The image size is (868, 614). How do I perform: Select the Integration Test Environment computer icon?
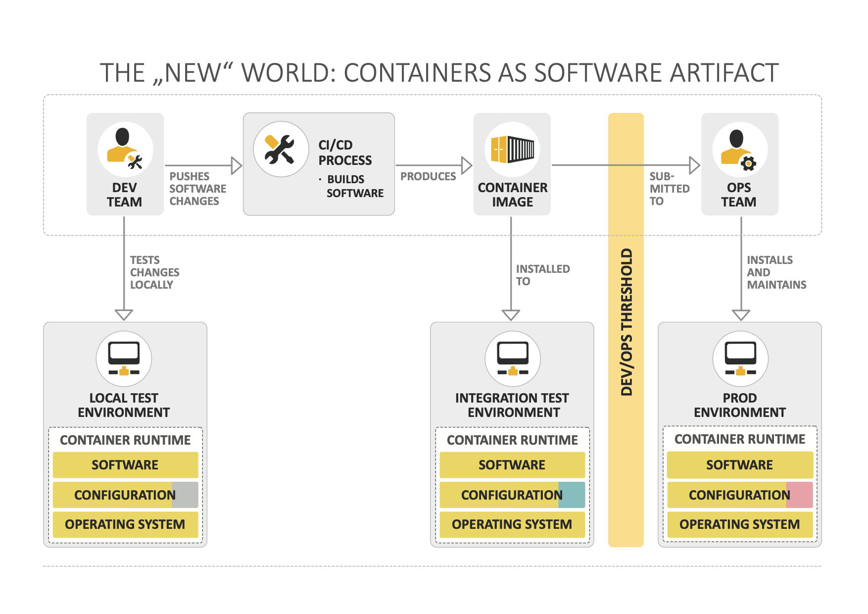pyautogui.click(x=512, y=358)
